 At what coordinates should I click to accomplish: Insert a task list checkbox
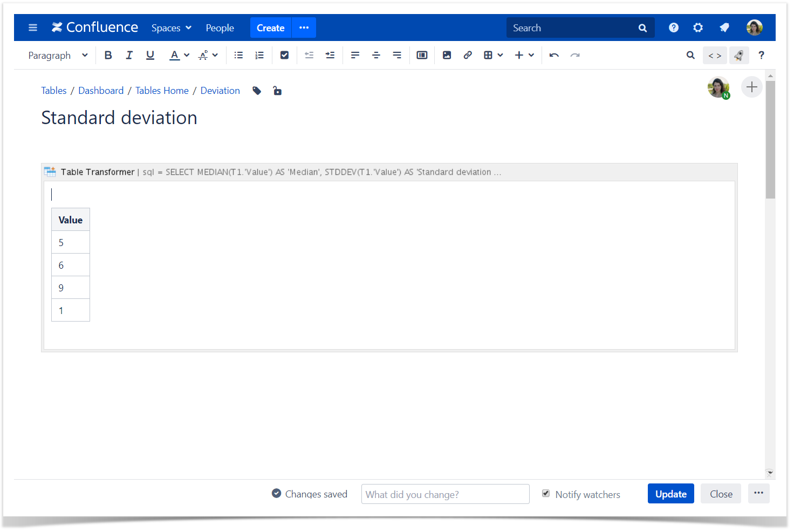pos(284,55)
